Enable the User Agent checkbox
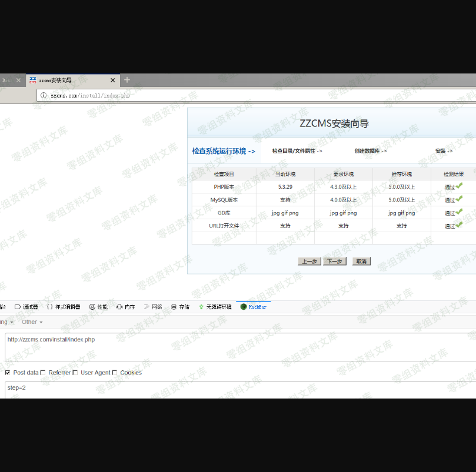 click(x=75, y=373)
